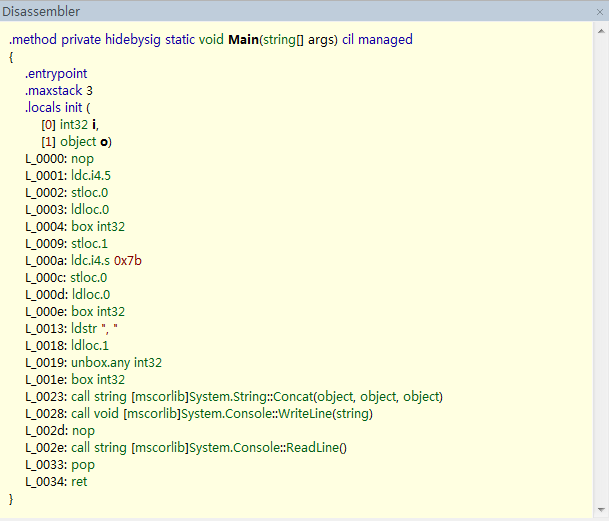The height and width of the screenshot is (521, 609).
Task: Click the Disassembler panel title
Action: (x=41, y=12)
